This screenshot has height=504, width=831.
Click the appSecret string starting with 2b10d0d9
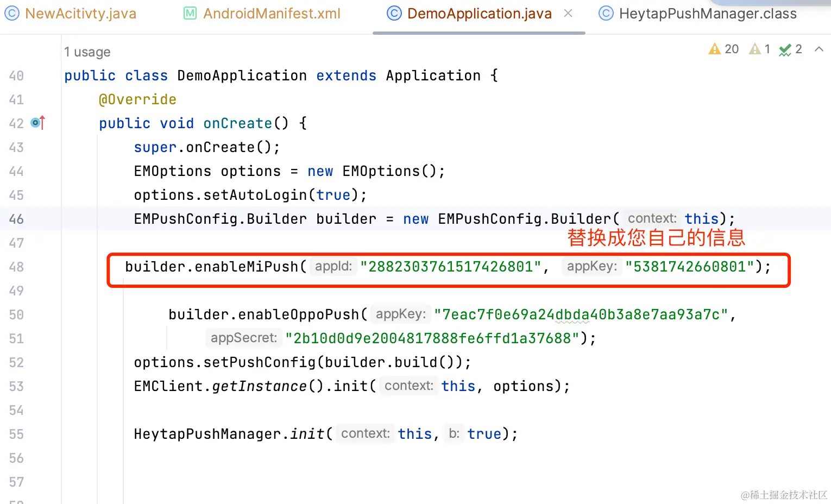point(432,338)
